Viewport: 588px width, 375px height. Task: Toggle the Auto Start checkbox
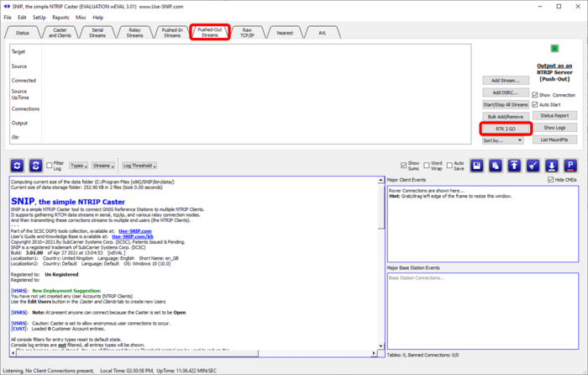pos(535,105)
